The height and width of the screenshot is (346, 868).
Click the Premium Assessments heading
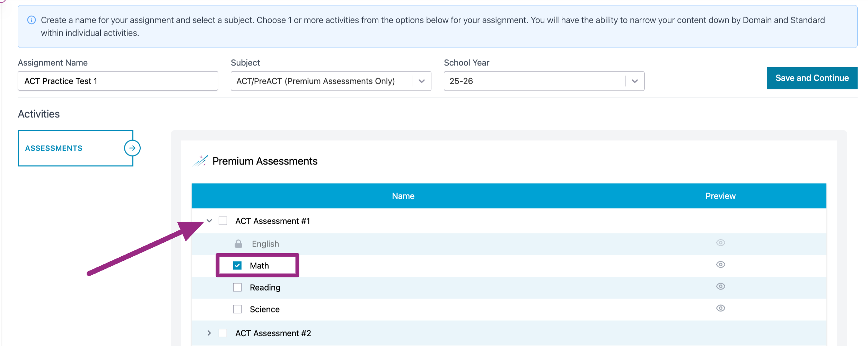point(265,161)
